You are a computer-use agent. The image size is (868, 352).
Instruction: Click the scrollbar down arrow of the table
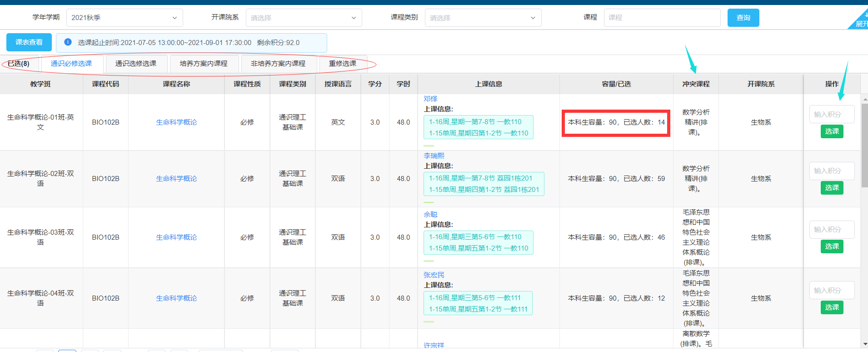(864, 344)
